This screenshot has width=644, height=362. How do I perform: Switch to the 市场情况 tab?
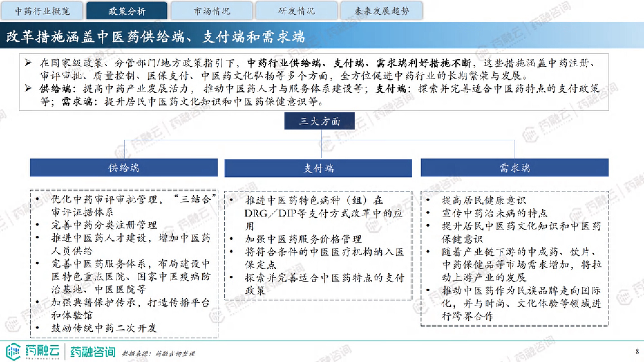pos(212,11)
